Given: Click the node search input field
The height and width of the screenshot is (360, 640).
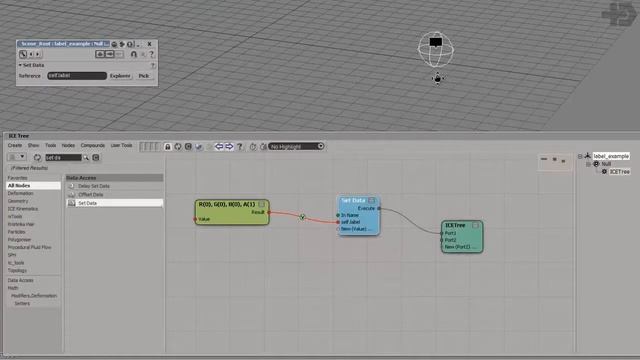Looking at the screenshot, I should (x=63, y=158).
